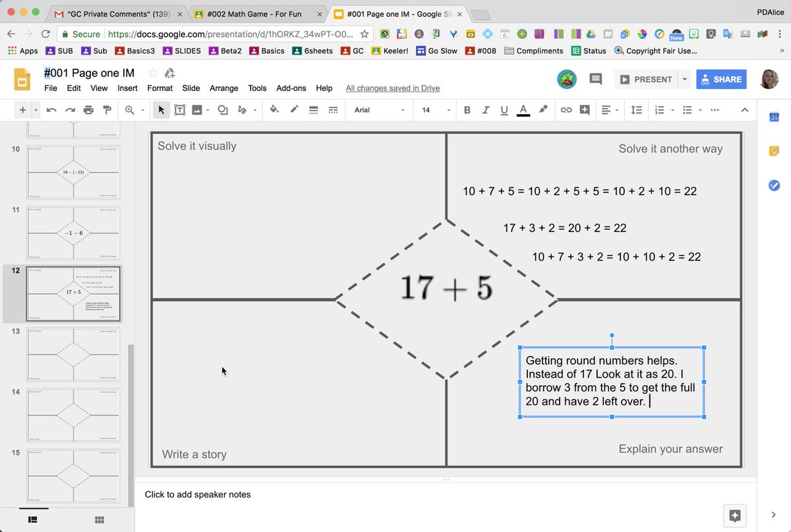The image size is (791, 532).
Task: Open the Present button dropdown arrow
Action: tap(684, 78)
